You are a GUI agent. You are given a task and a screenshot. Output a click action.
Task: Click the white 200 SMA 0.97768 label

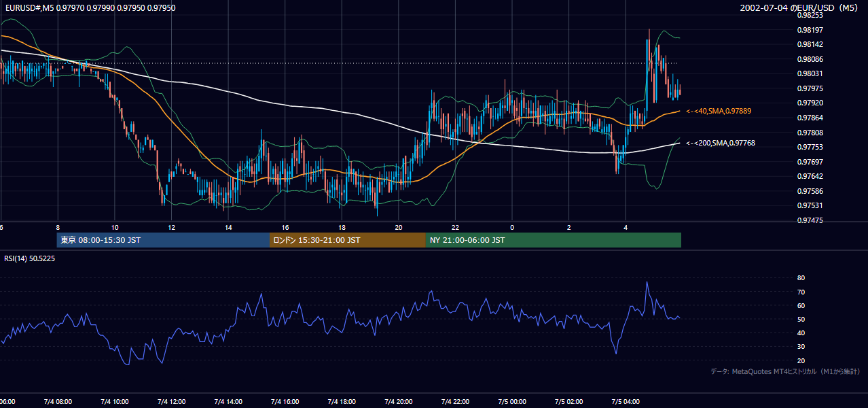point(721,143)
